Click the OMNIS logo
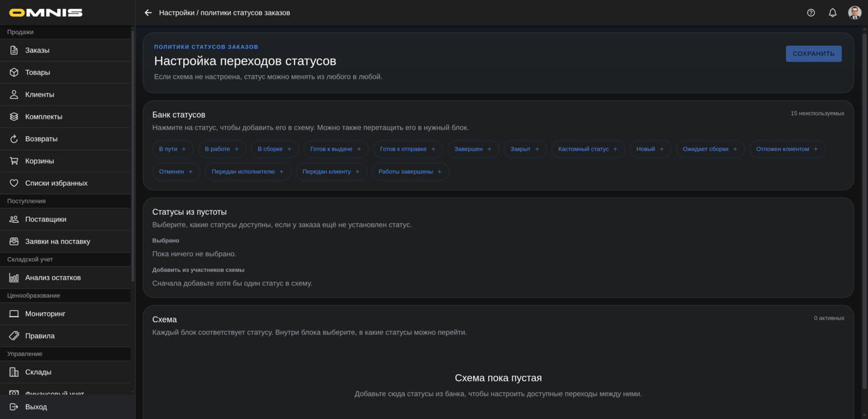 click(46, 13)
